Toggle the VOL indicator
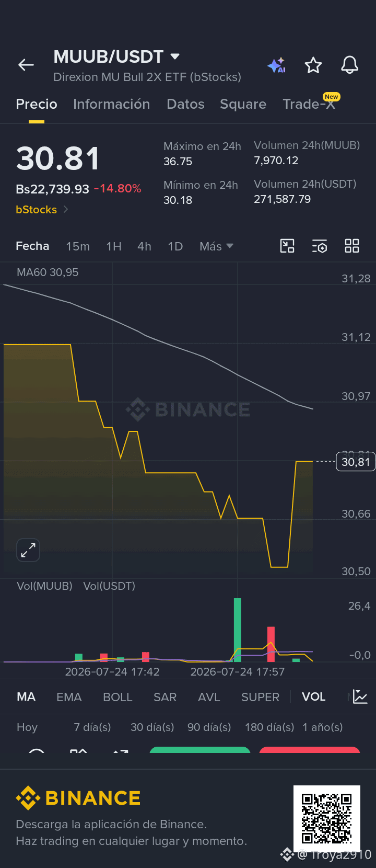Viewport: 376px width, 868px height. [313, 696]
